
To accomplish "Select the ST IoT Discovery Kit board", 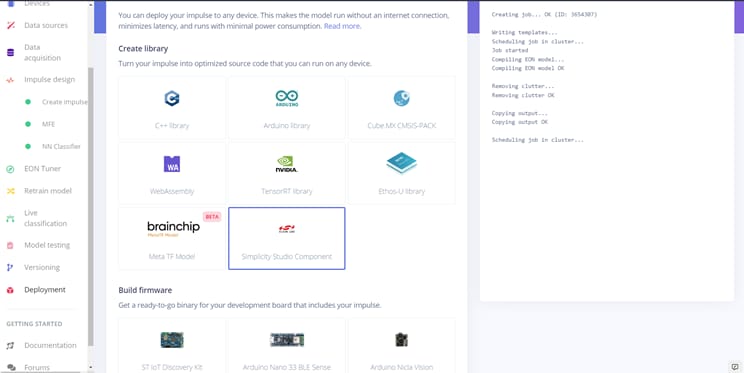I will (x=172, y=345).
